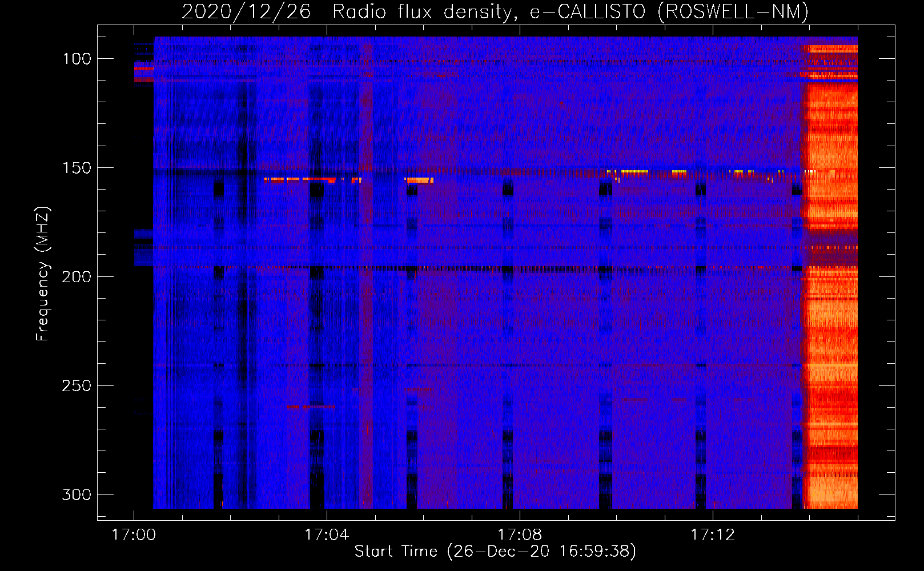924x571 pixels.
Task: Click the 17:08 time tick label
Action: pos(520,535)
